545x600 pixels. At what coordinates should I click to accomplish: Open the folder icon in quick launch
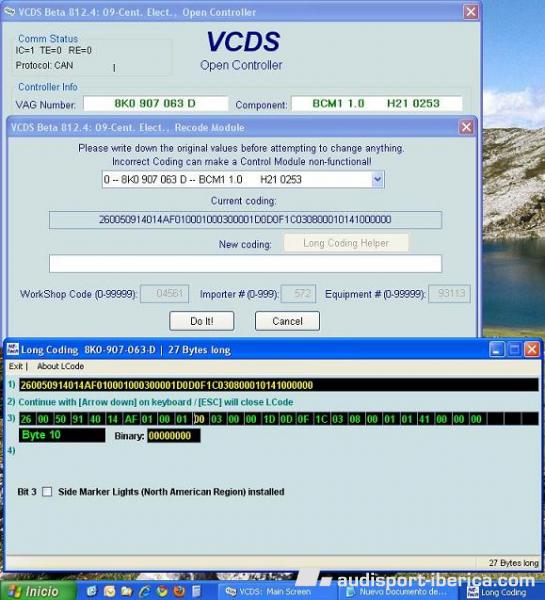point(127,591)
